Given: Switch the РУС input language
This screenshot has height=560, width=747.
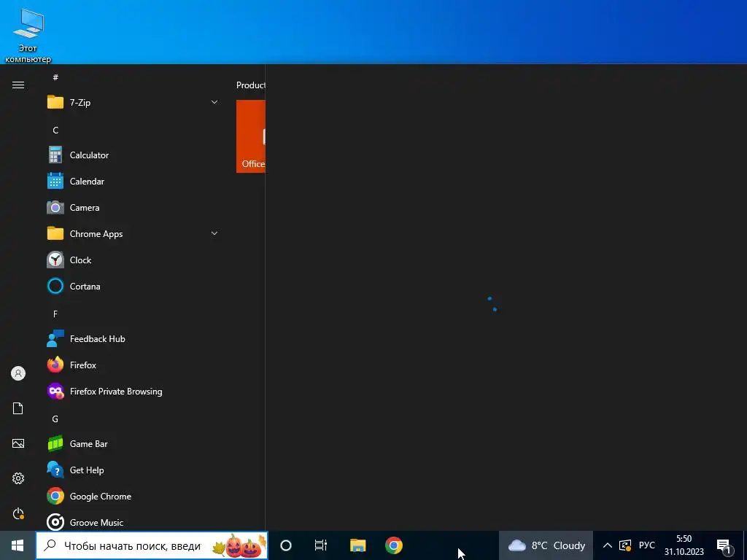Looking at the screenshot, I should coord(647,545).
